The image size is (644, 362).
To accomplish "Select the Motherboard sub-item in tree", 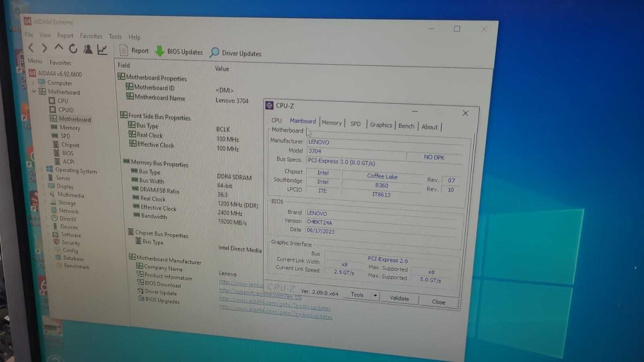I will (70, 119).
